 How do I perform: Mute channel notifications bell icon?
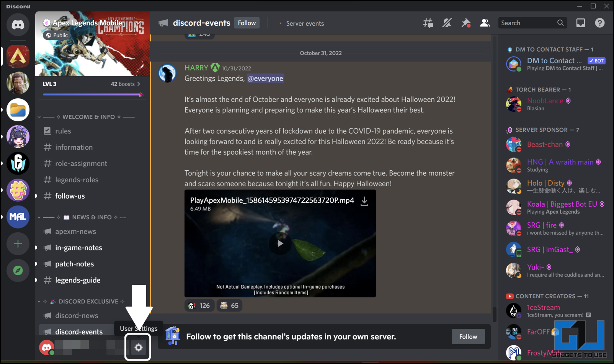(447, 23)
